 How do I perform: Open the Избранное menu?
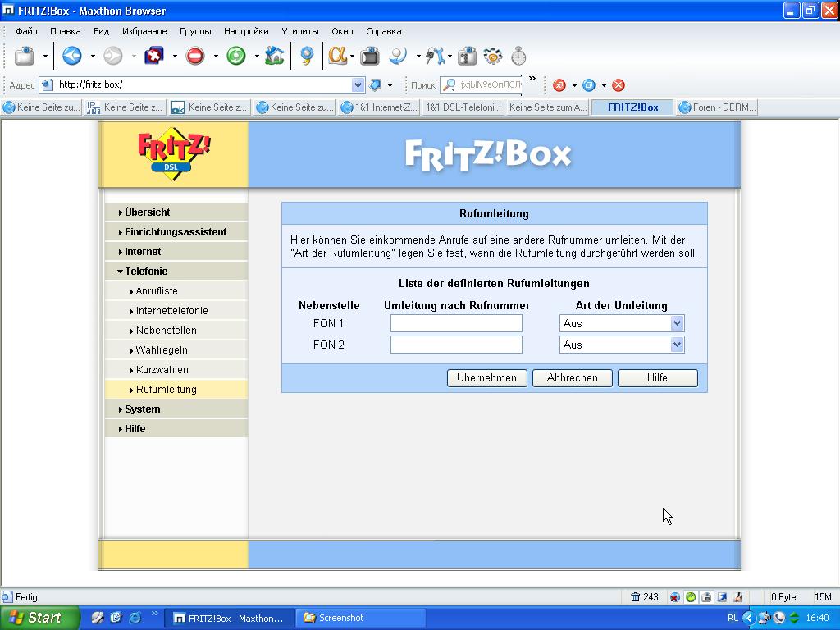144,31
